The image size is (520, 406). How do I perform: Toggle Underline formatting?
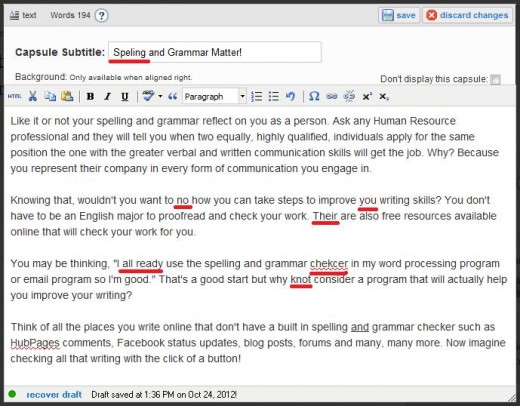(x=125, y=97)
